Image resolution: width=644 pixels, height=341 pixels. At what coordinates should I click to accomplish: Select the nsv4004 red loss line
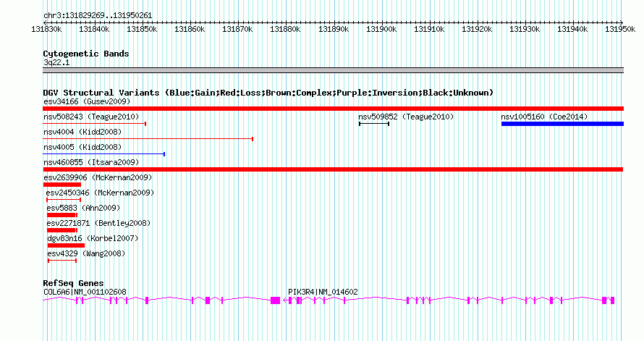point(148,139)
